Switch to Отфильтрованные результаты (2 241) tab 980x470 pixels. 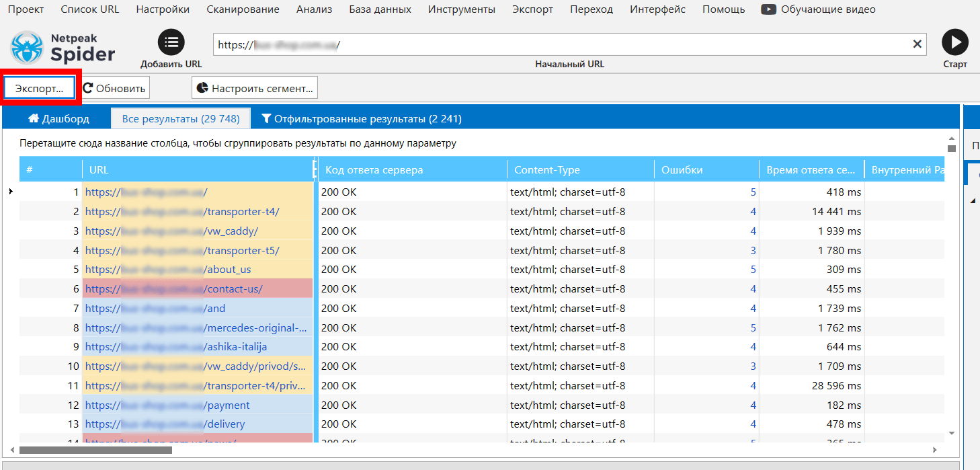point(362,119)
